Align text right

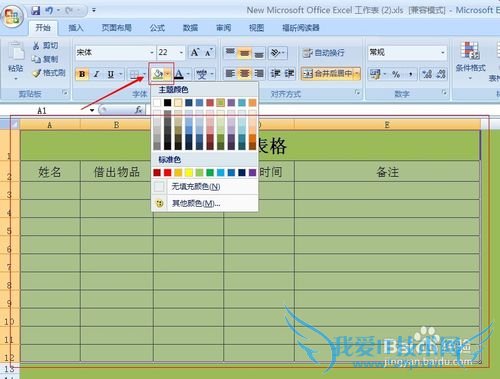click(x=259, y=74)
